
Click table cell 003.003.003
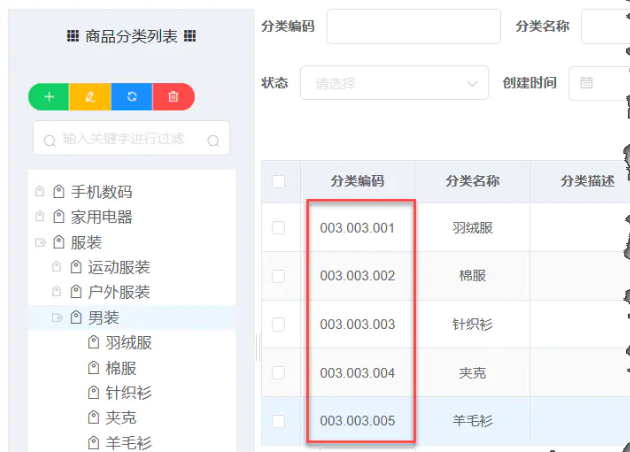pyautogui.click(x=357, y=324)
